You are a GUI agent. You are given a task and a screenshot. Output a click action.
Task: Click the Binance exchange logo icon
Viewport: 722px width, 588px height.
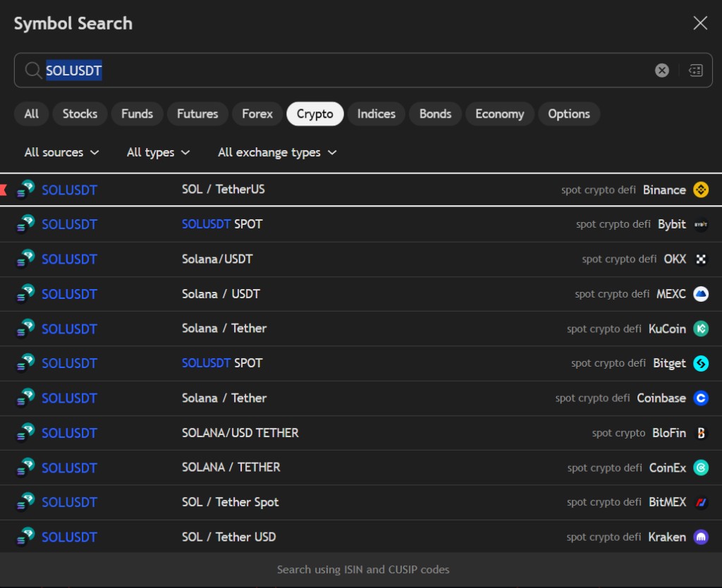(702, 190)
